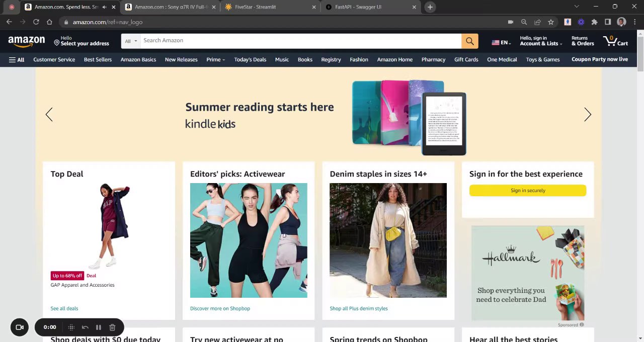Expand the Account & Lists menu

[x=541, y=41]
